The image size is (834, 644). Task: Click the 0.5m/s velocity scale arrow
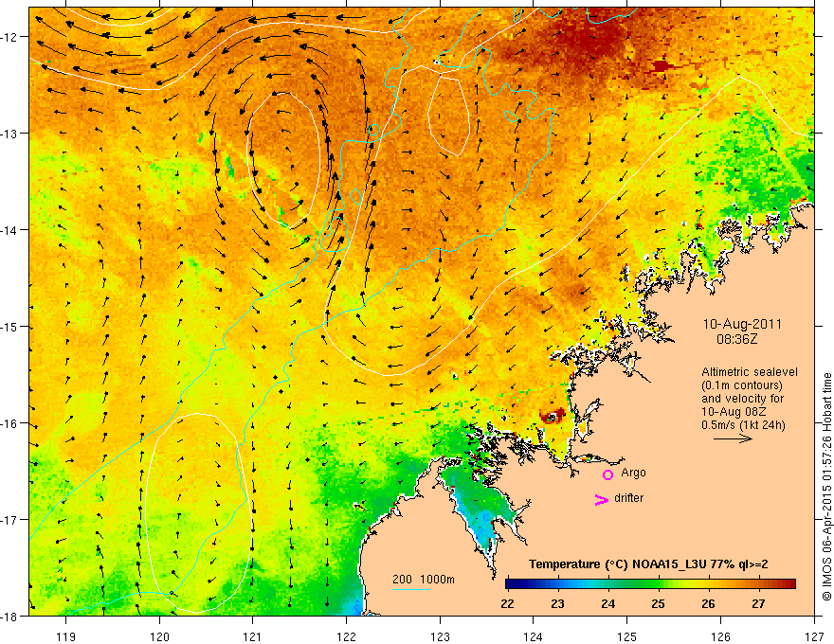[733, 438]
